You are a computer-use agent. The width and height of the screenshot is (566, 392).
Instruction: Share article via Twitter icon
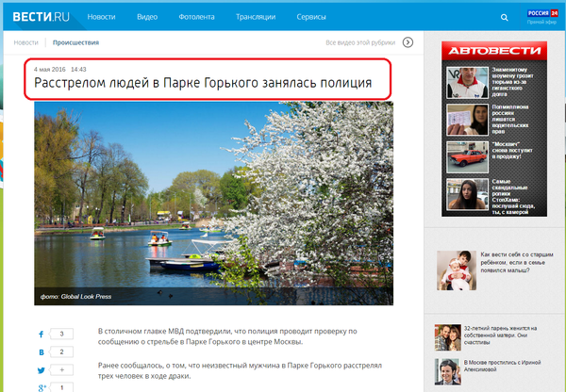coord(41,370)
